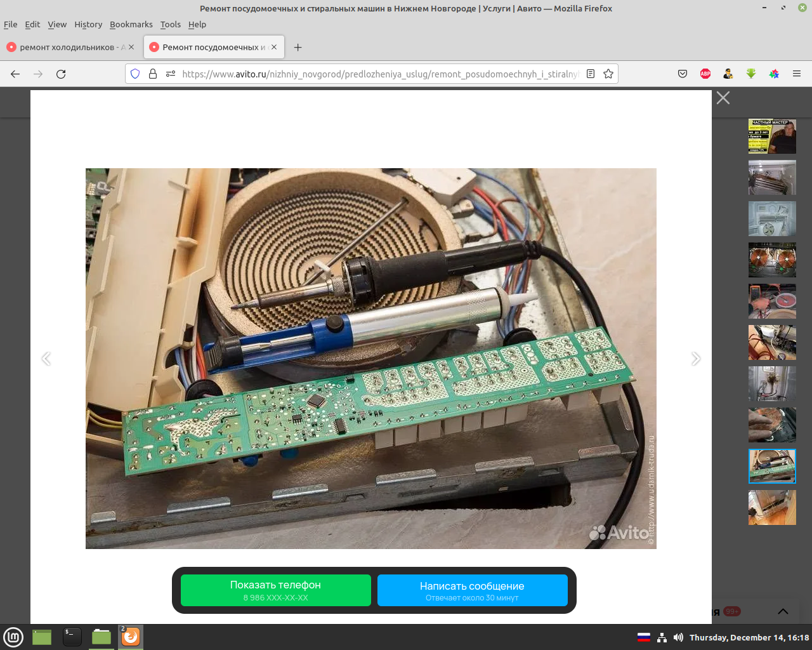Click the Avito URL address field

(x=381, y=74)
